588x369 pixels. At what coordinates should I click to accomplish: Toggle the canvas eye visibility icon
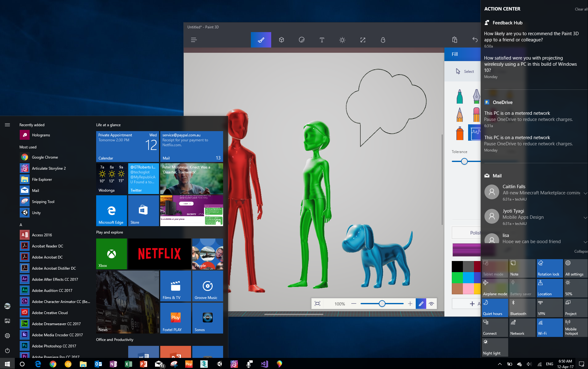coord(431,304)
